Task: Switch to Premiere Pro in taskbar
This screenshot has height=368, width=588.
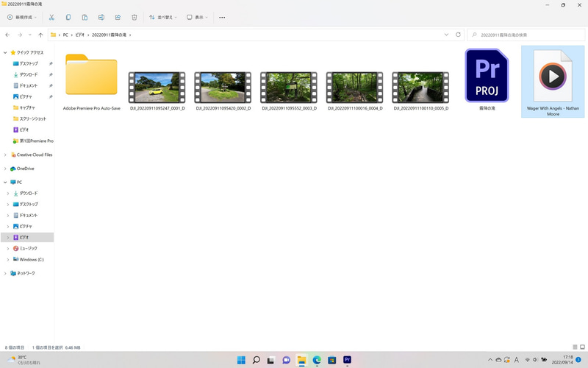Action: click(x=347, y=360)
